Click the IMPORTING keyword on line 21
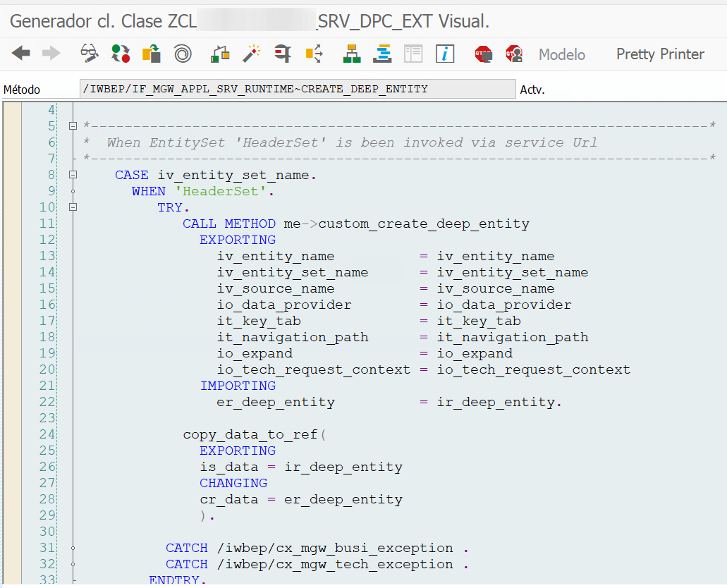This screenshot has height=588, width=727. [x=238, y=386]
